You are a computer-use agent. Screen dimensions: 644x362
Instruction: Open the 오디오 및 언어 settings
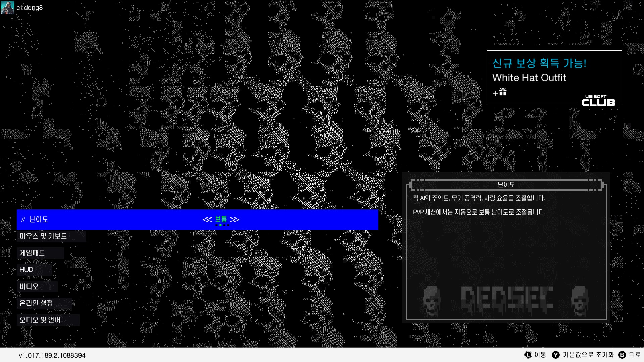click(40, 320)
